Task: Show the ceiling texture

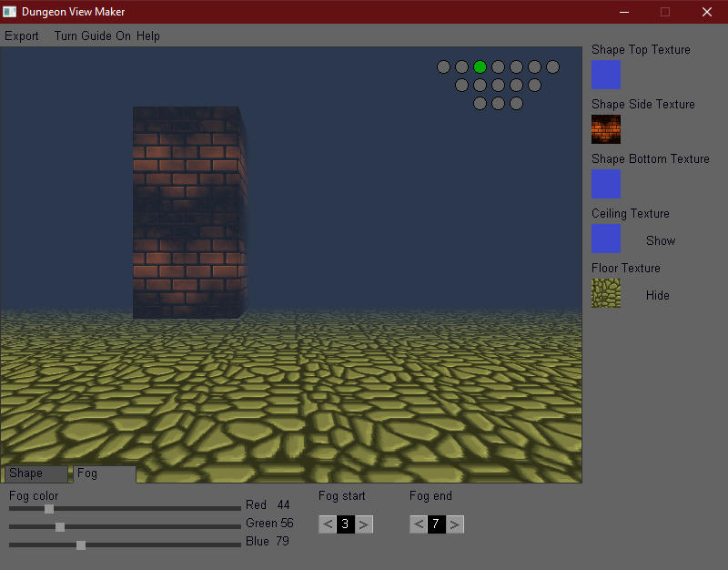Action: coord(661,240)
